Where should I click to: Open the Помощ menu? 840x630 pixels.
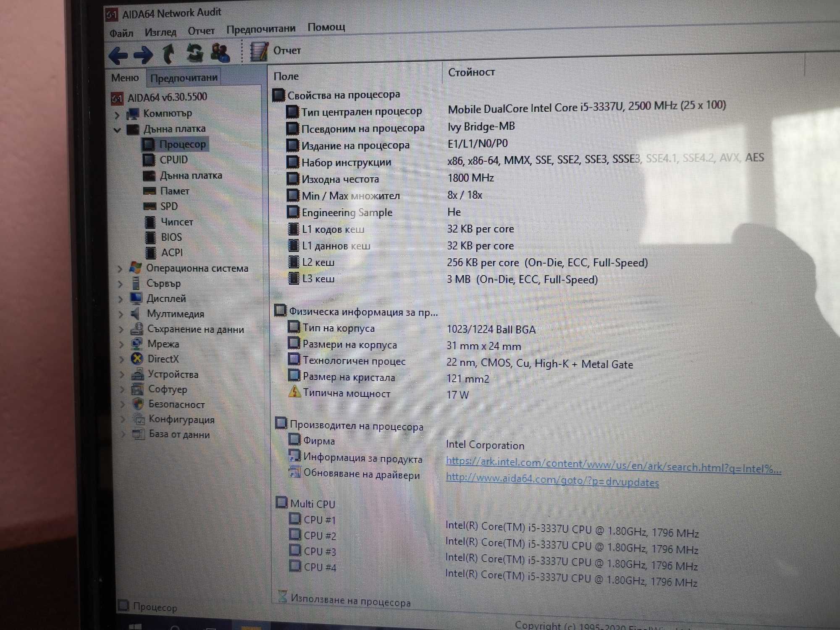326,27
